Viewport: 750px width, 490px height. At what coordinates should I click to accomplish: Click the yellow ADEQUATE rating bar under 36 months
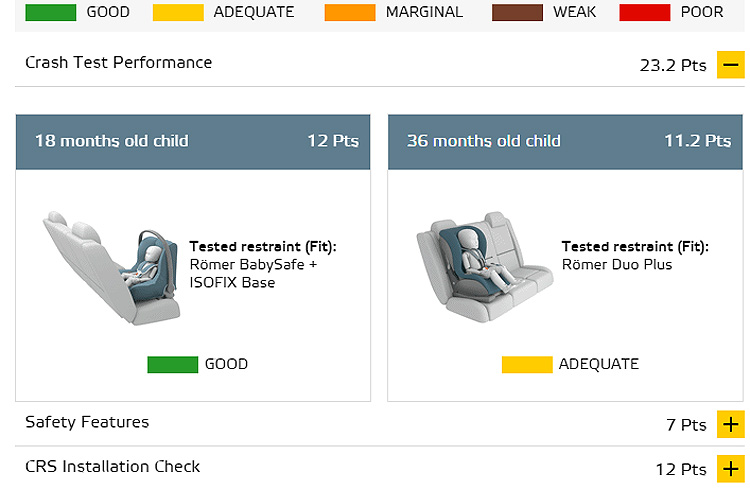click(x=527, y=365)
